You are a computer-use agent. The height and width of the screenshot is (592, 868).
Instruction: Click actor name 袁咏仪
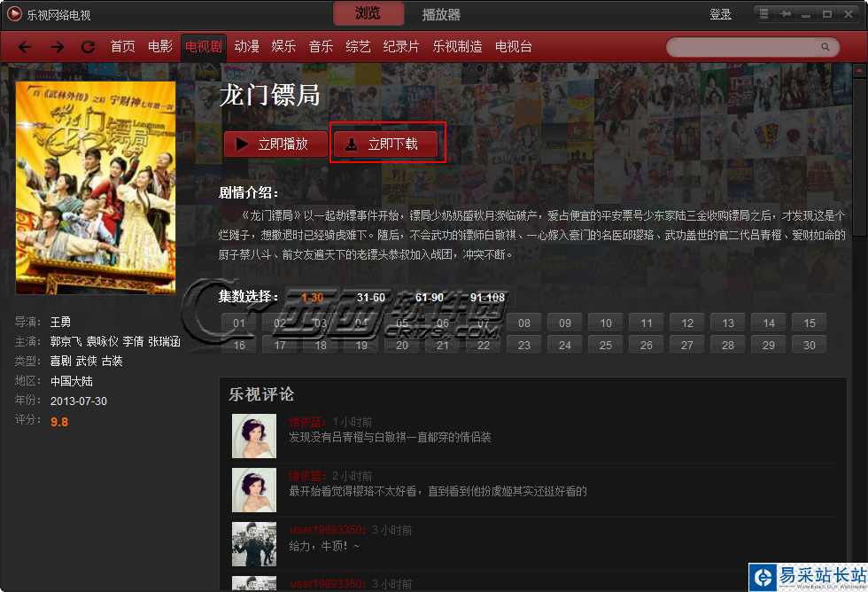(103, 342)
